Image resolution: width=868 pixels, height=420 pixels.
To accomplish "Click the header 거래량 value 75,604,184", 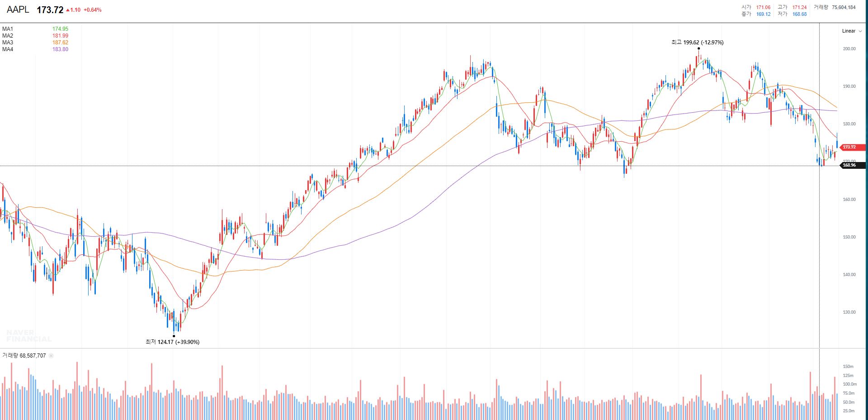I will (x=844, y=7).
